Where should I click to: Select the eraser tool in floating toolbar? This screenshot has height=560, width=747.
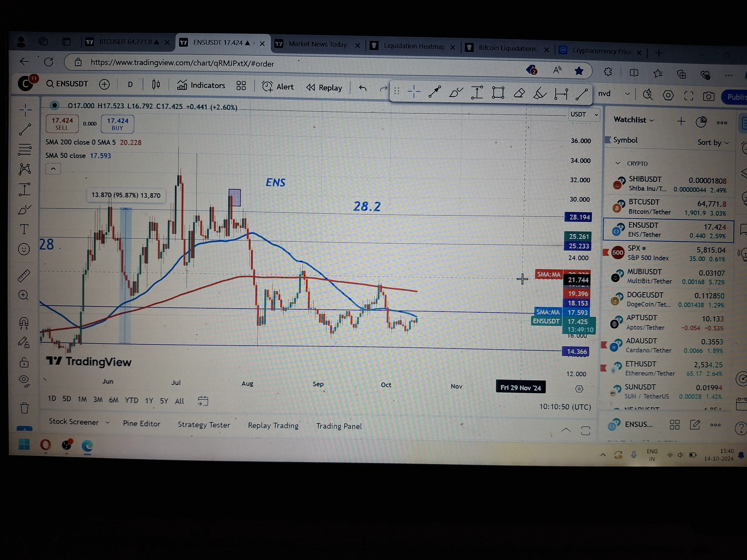pos(519,93)
